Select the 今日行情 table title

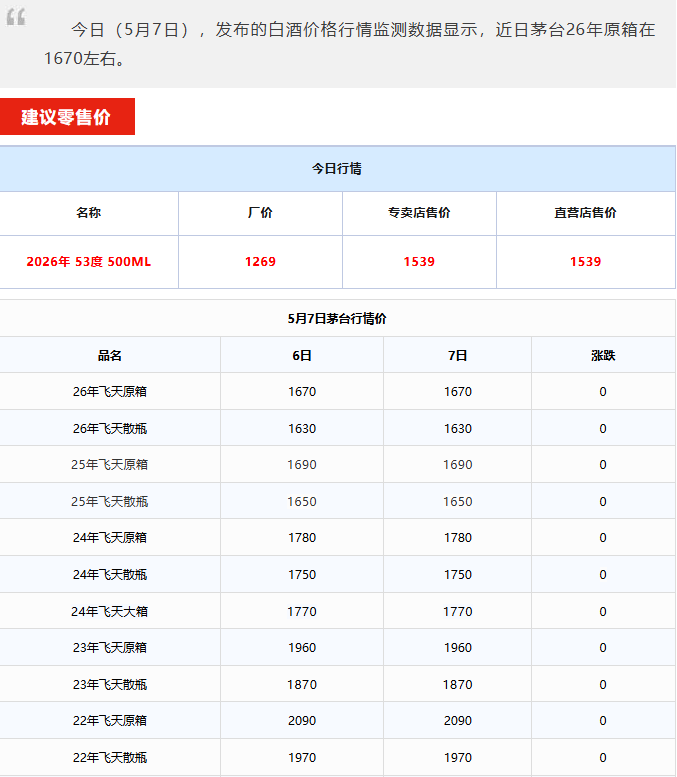pyautogui.click(x=337, y=168)
